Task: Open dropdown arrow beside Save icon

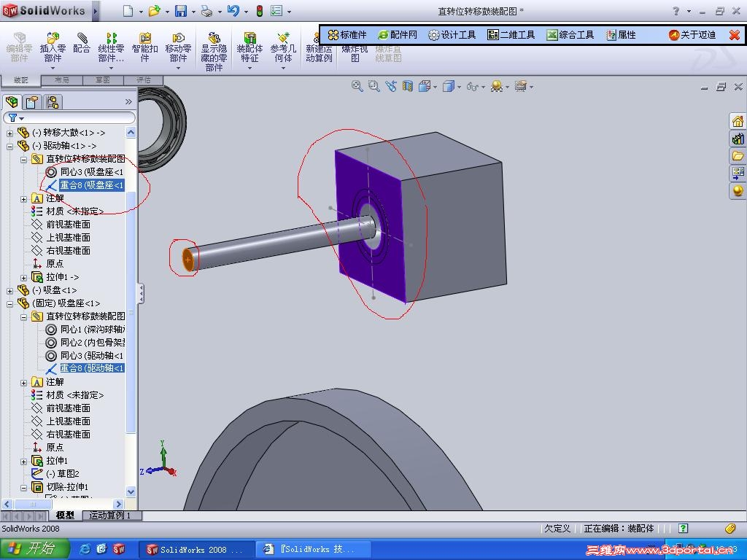Action: 193,12
